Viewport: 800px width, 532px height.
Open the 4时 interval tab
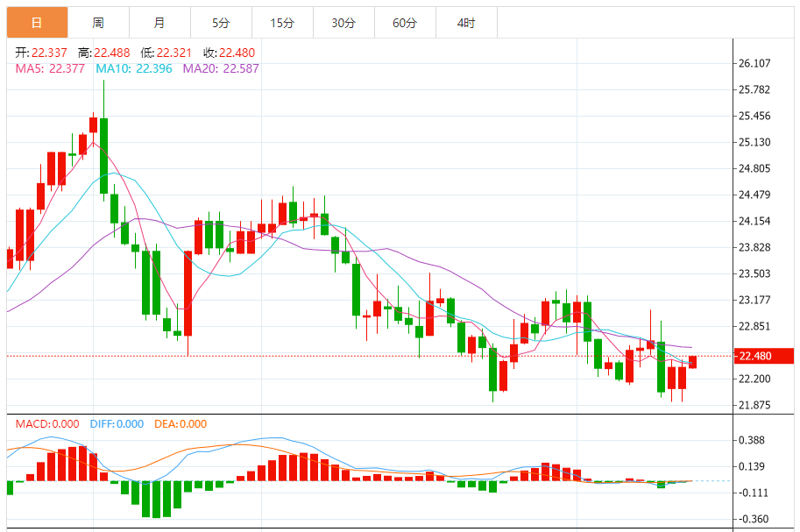point(466,23)
